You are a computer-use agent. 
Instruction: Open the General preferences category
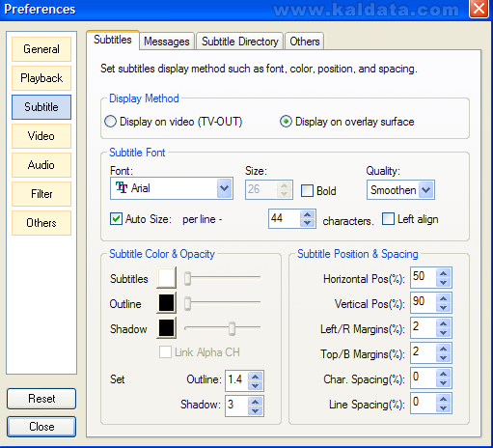[41, 49]
